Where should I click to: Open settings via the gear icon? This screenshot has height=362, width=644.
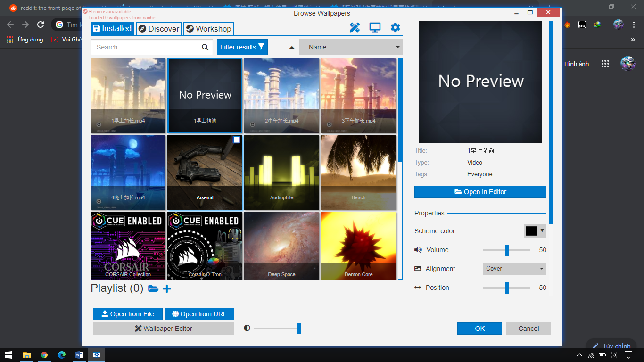pos(395,28)
